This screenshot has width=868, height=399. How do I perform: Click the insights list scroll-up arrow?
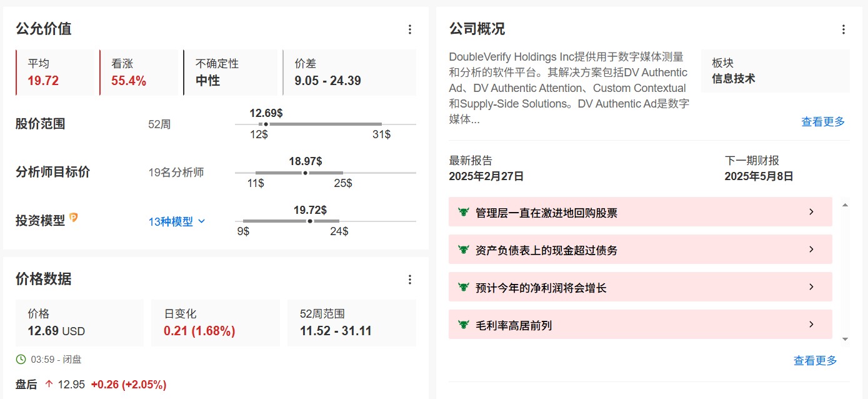(x=846, y=205)
